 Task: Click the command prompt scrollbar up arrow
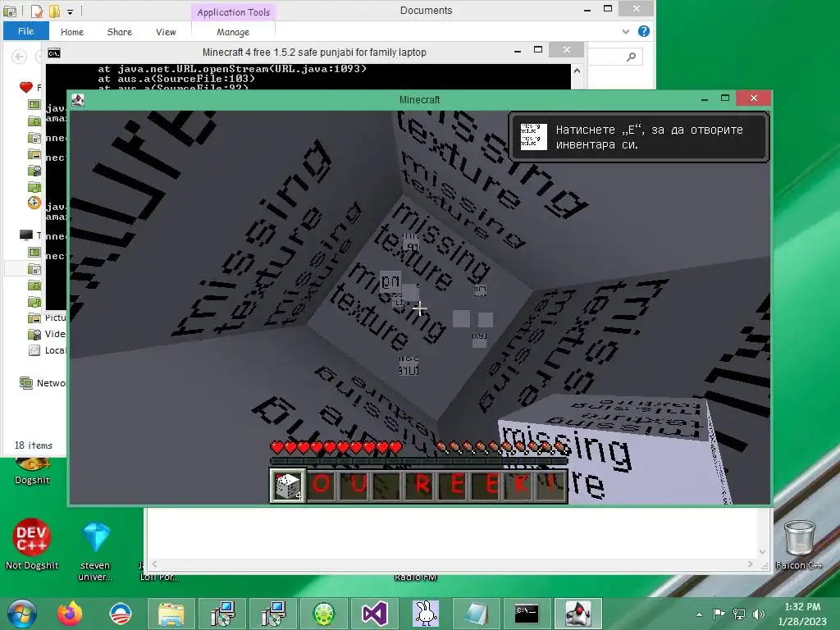point(577,71)
